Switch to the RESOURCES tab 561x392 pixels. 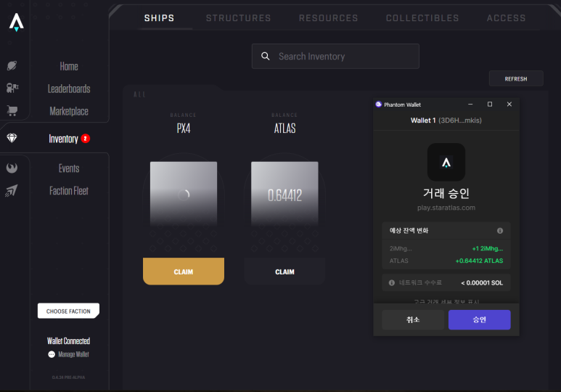pyautogui.click(x=329, y=18)
